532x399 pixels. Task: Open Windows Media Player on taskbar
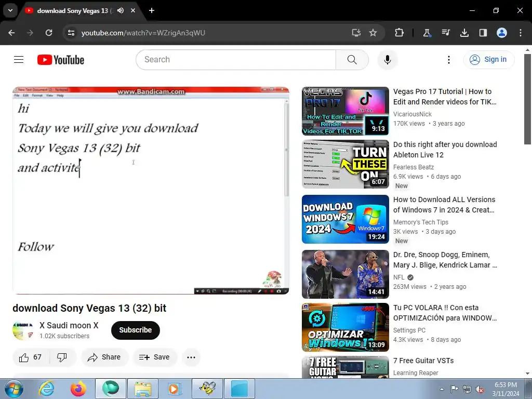(175, 389)
